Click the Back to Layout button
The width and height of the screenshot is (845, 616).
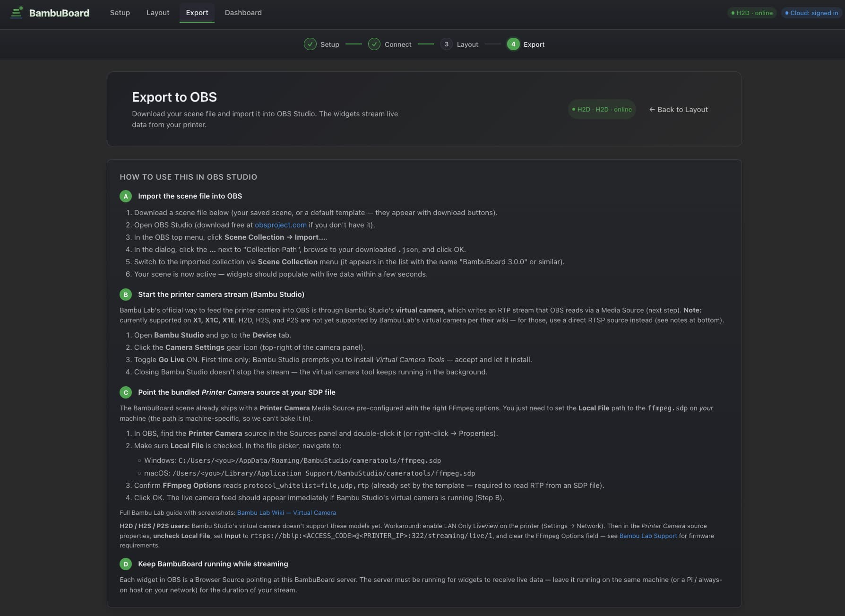678,109
